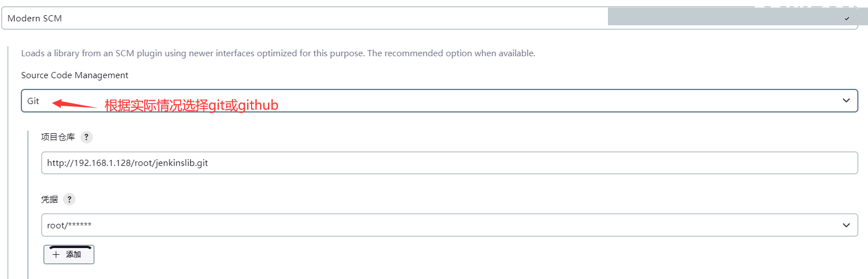Expand the Modern SCM retrieval method dropdown
868x279 pixels.
coord(429,18)
